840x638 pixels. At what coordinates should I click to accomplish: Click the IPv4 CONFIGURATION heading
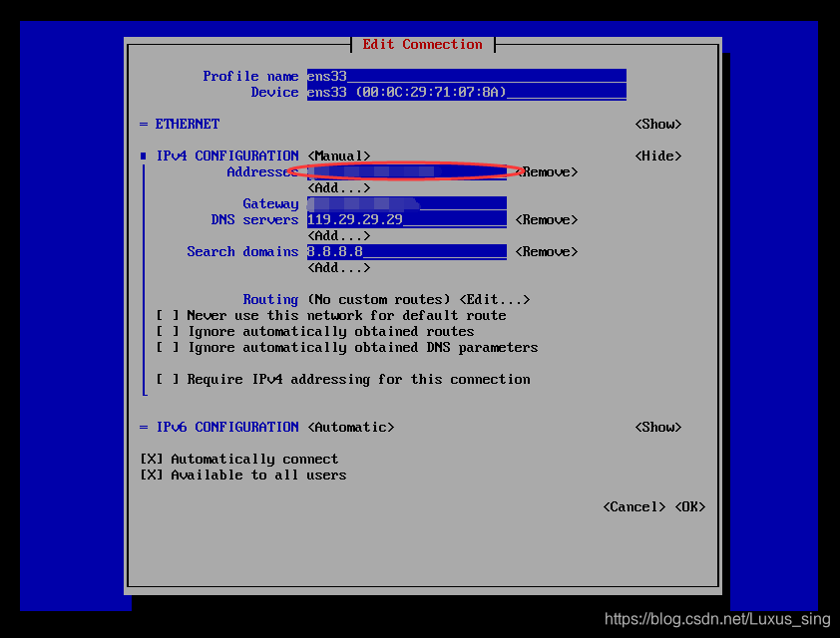coord(227,156)
